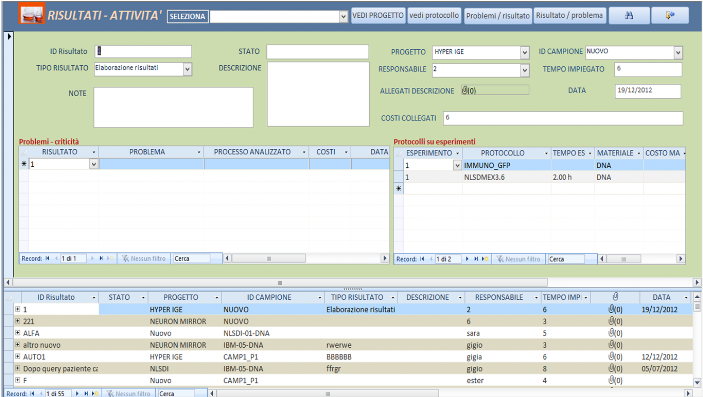
Task: Open attachment paperclip in row 221
Action: pyautogui.click(x=615, y=321)
